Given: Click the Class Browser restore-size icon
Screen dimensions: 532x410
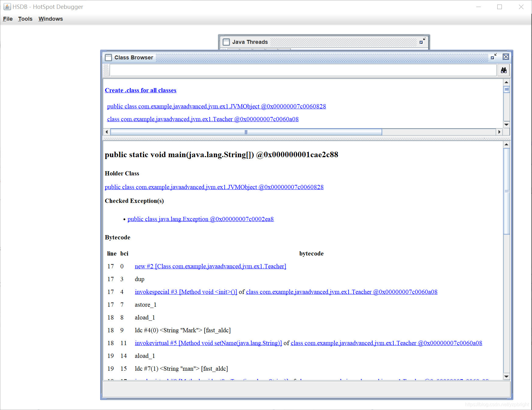Looking at the screenshot, I should coord(494,57).
